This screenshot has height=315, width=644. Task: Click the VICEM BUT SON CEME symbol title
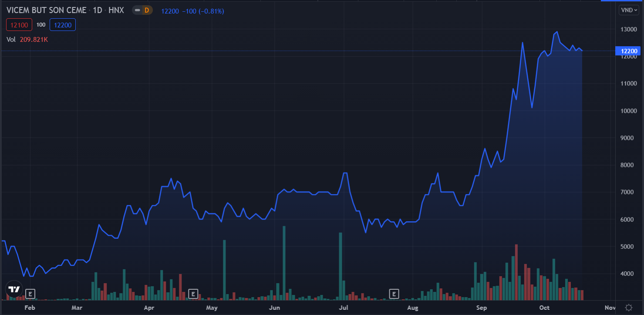click(46, 10)
